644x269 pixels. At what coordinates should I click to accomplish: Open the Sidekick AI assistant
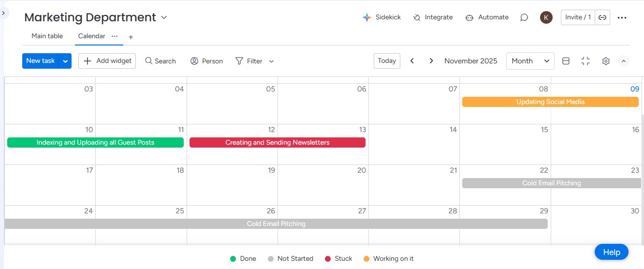[x=381, y=17]
